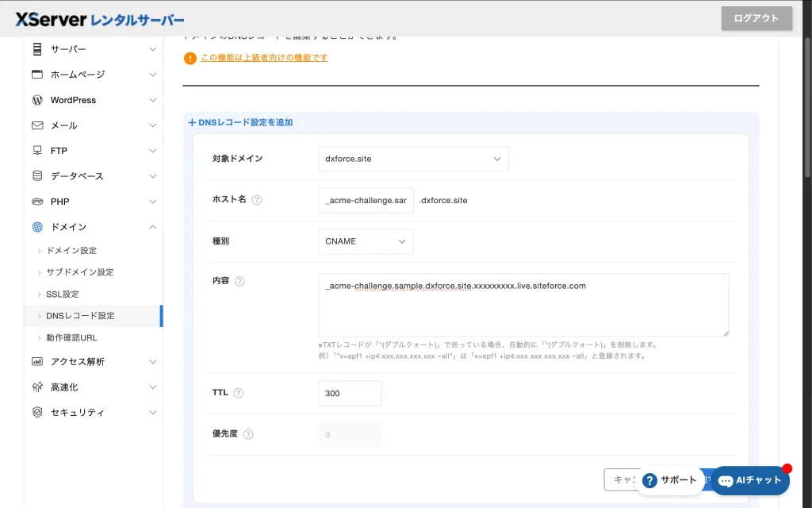
Task: Open the 対象ドメイン dropdown
Action: 412,159
